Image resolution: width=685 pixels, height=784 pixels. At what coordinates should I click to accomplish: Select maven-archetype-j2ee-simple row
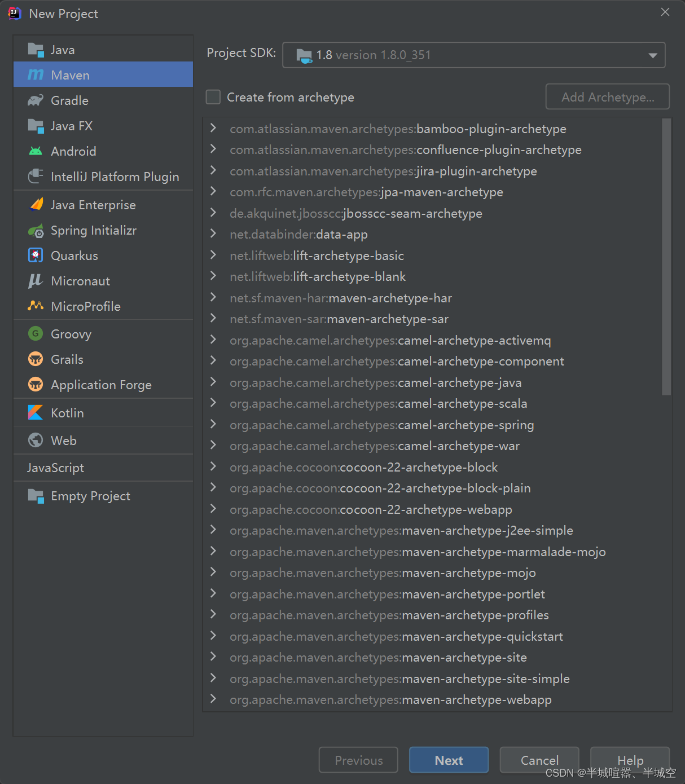point(432,530)
